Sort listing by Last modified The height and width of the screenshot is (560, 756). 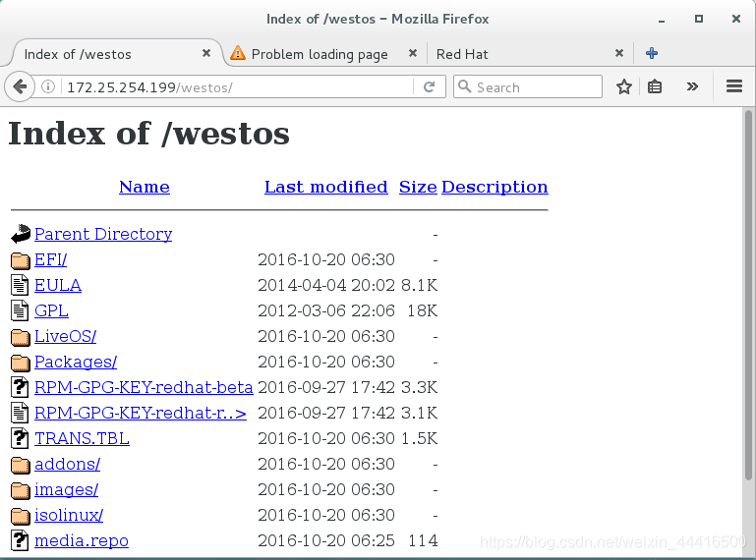326,187
